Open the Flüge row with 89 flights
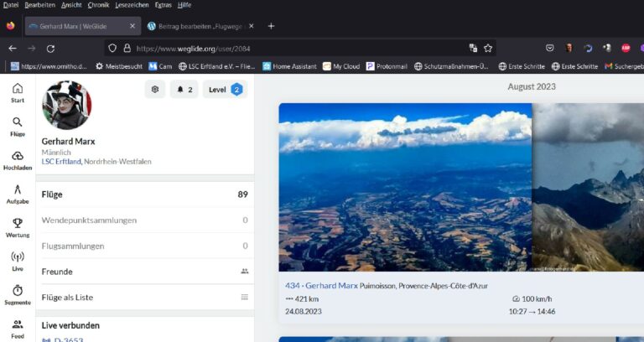 pos(144,194)
